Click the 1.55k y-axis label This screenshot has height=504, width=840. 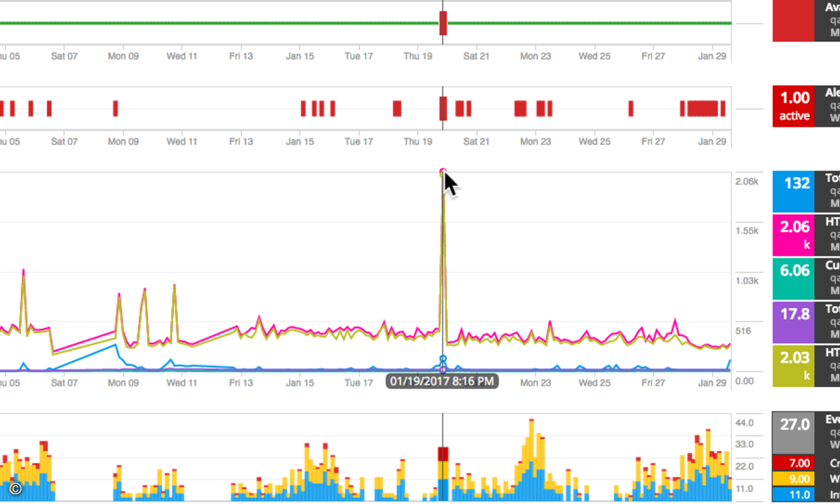point(747,231)
